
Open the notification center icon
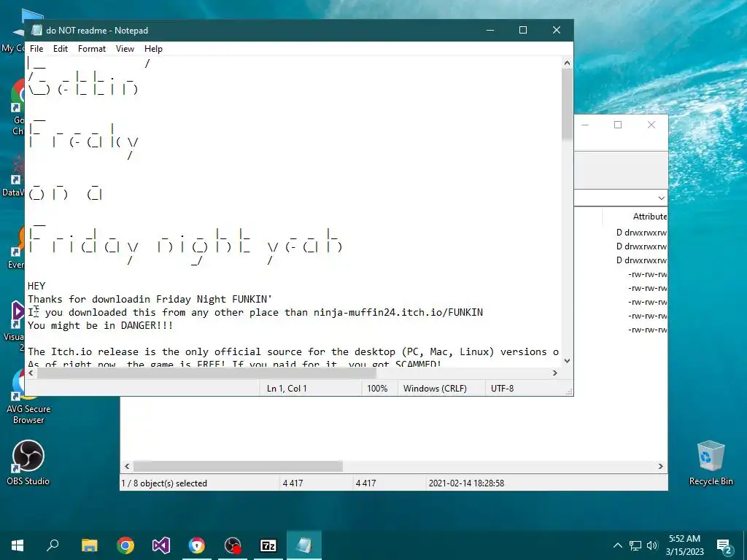pos(724,545)
